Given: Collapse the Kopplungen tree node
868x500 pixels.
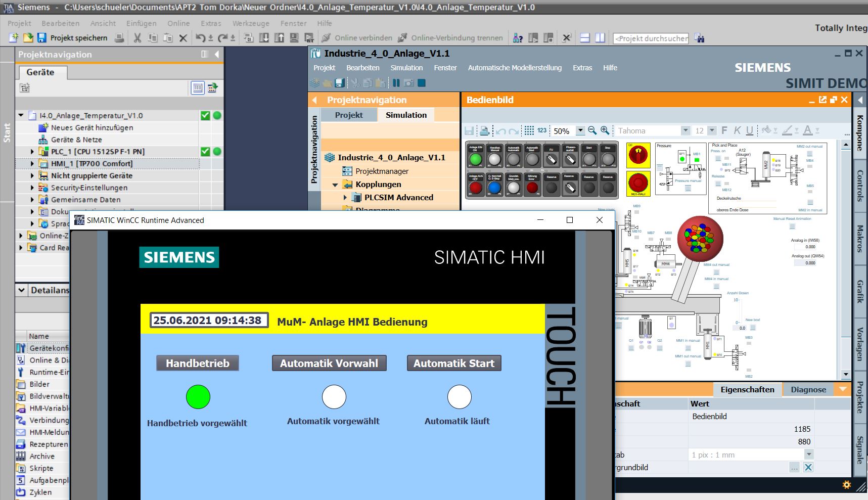Looking at the screenshot, I should pos(335,185).
